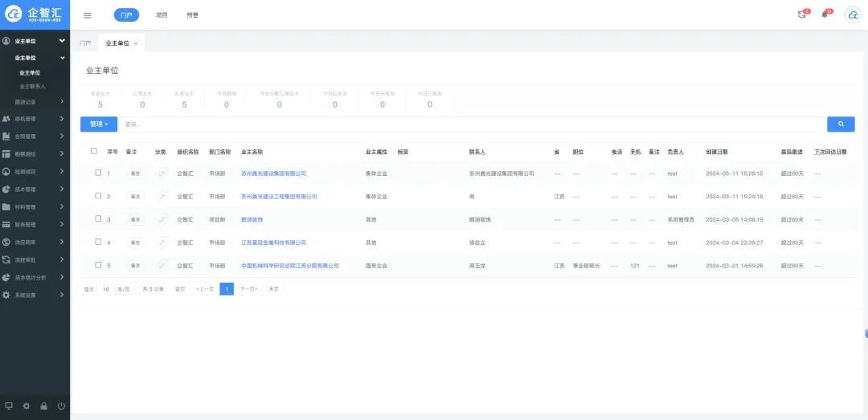Click the 财务管理 card icon

coord(6,225)
